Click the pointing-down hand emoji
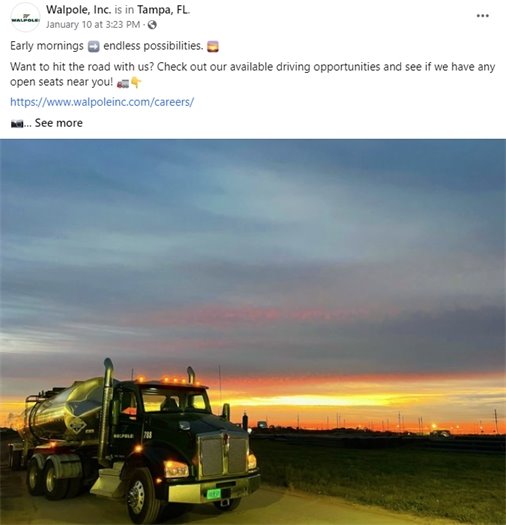The image size is (506, 525). point(135,82)
